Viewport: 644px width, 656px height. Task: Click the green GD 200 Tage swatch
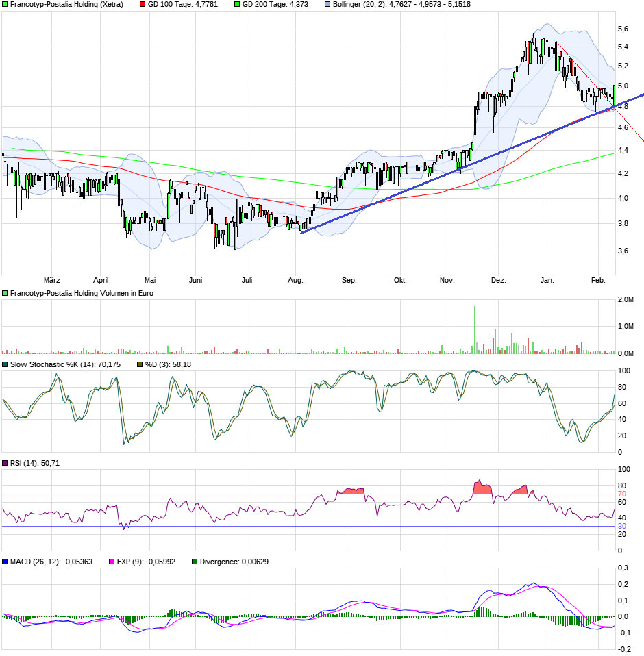237,5
